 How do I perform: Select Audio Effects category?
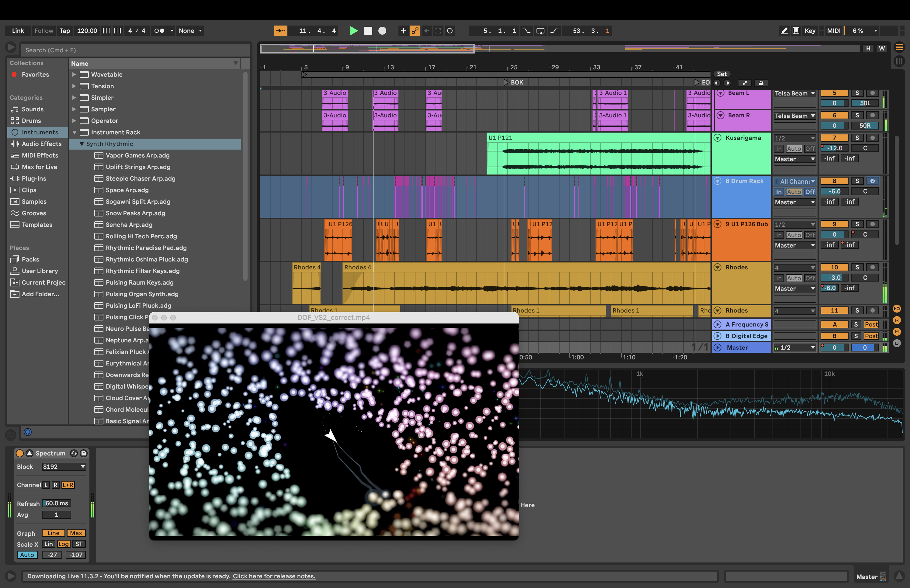(x=41, y=144)
